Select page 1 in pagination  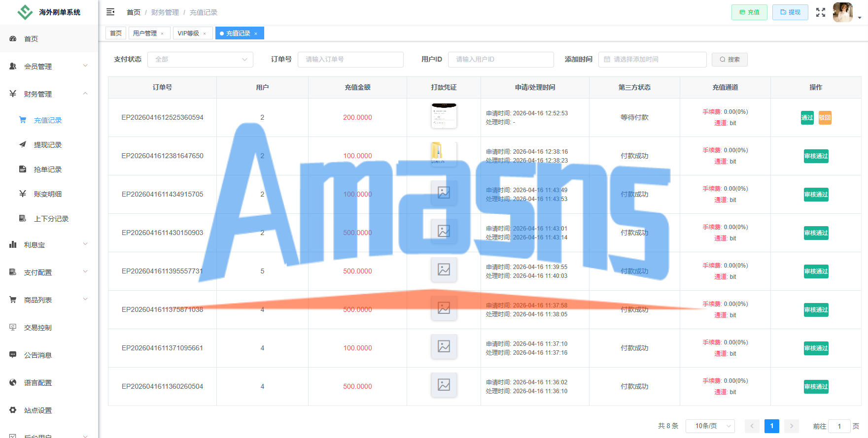pyautogui.click(x=772, y=426)
